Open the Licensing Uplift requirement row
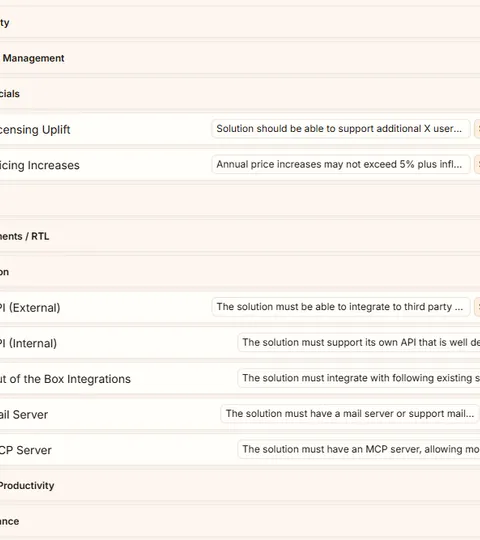 [x=240, y=129]
